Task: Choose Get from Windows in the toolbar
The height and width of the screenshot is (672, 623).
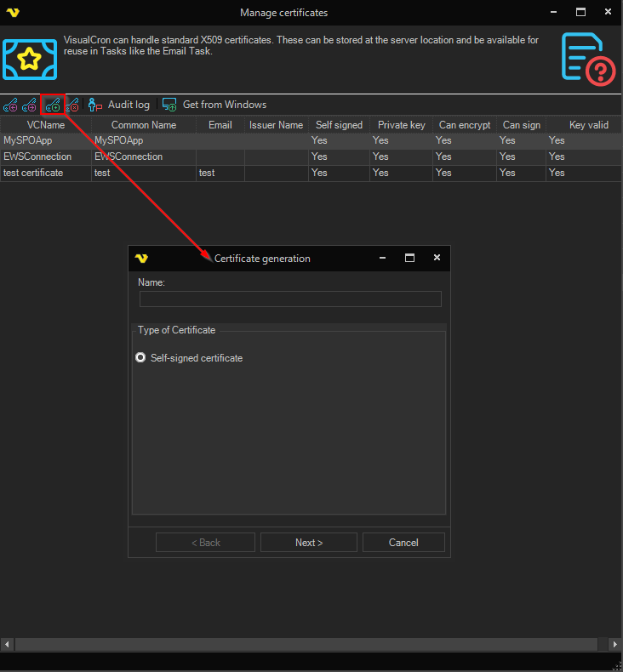Action: click(214, 105)
